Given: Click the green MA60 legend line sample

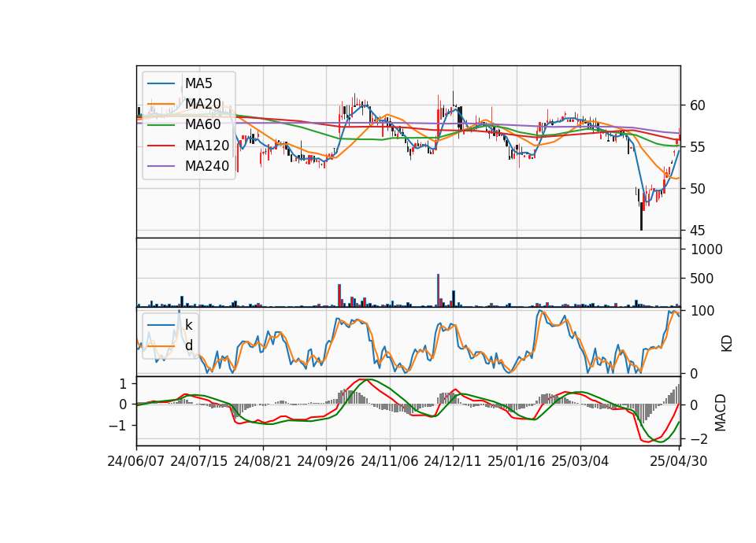Looking at the screenshot, I should coord(161,125).
